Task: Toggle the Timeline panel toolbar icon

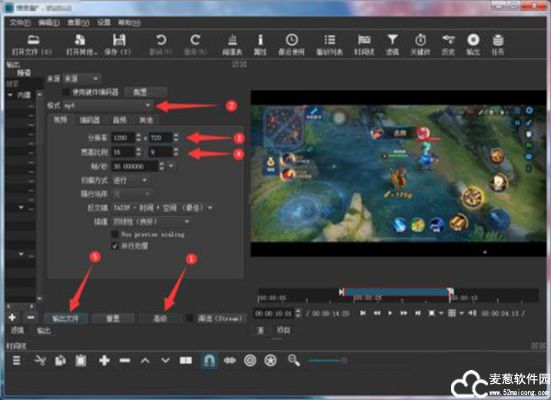Action: pyautogui.click(x=364, y=44)
